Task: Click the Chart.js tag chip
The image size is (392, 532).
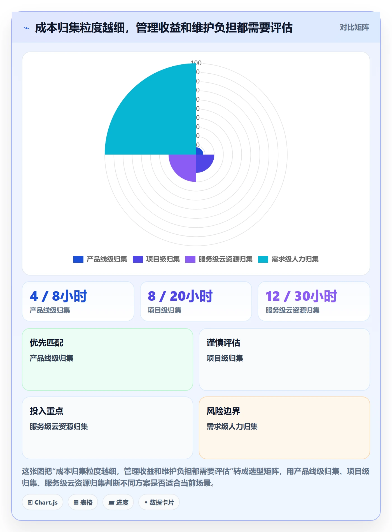Action: [x=43, y=502]
